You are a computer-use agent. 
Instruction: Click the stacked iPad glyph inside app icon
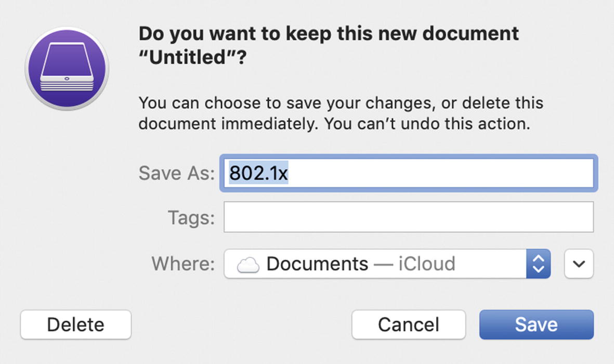click(67, 67)
